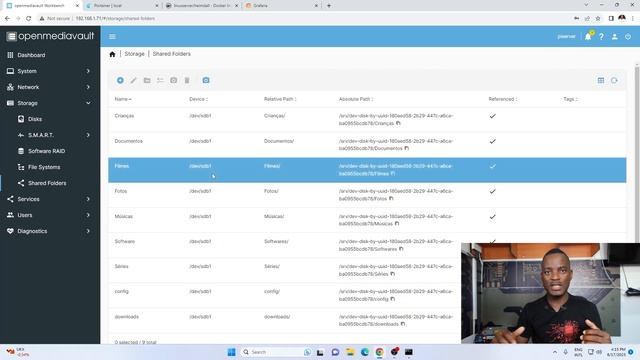Screen dimensions: 640x360
Task: Open the Windows Start button
Action: [231, 352]
